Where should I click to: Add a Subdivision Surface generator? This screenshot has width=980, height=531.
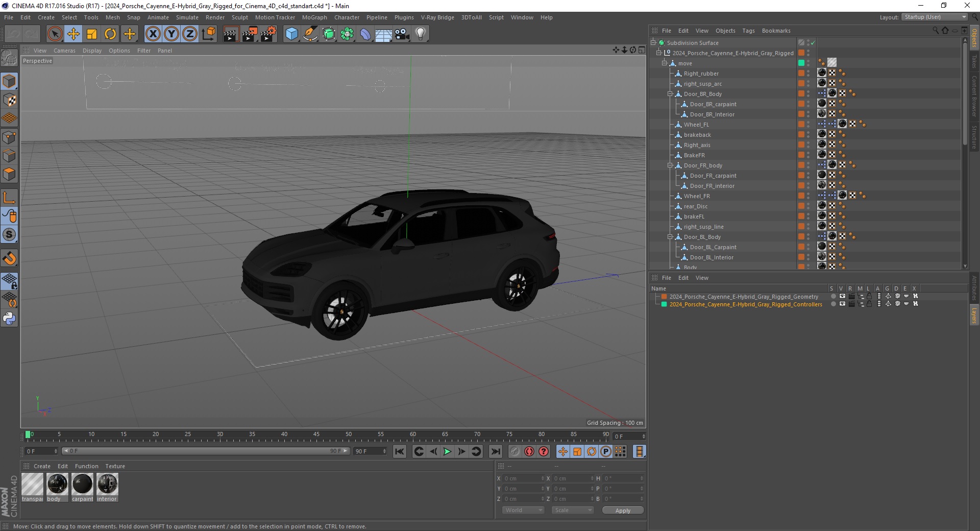pos(329,34)
